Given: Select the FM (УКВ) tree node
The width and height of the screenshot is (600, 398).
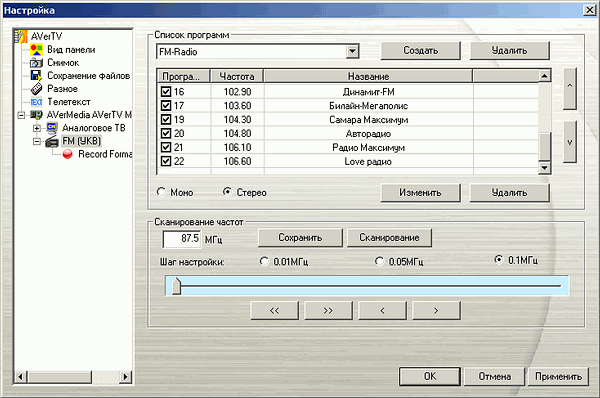Looking at the screenshot, I should click(x=82, y=141).
